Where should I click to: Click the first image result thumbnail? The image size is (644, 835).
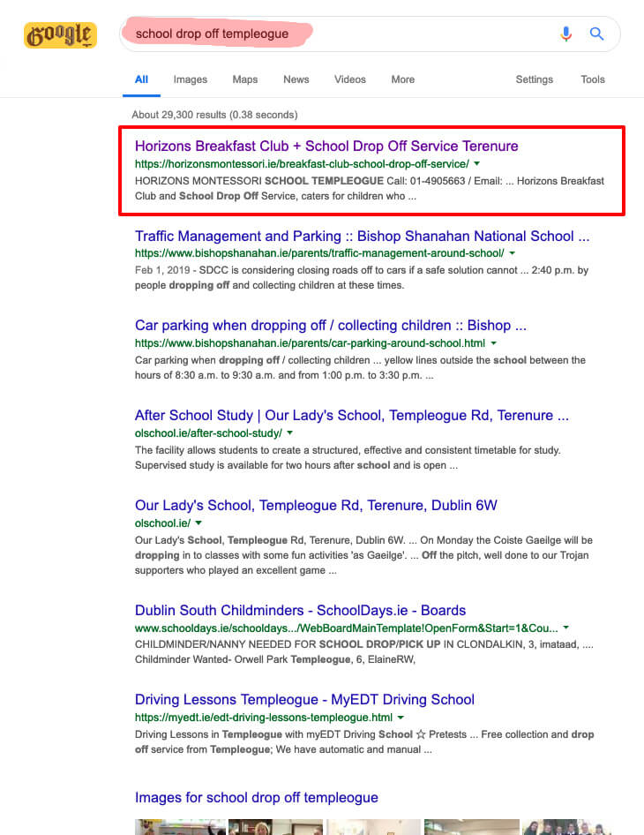[x=180, y=827]
